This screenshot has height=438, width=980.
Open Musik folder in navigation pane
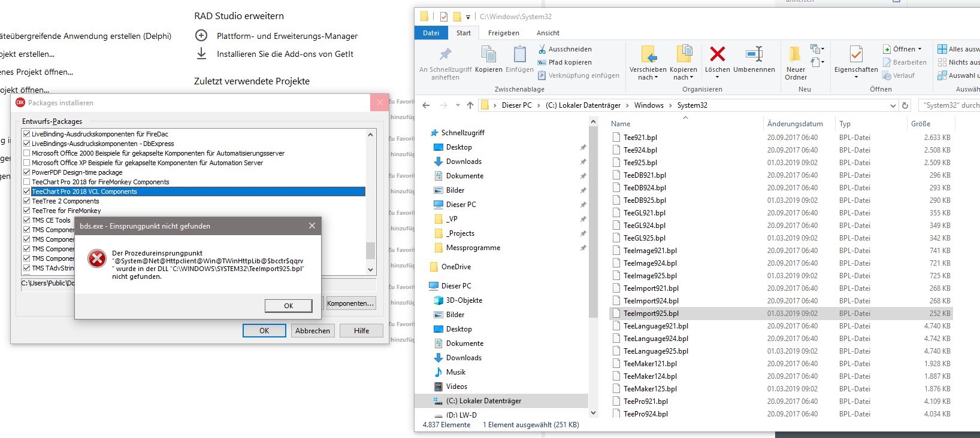pyautogui.click(x=456, y=372)
